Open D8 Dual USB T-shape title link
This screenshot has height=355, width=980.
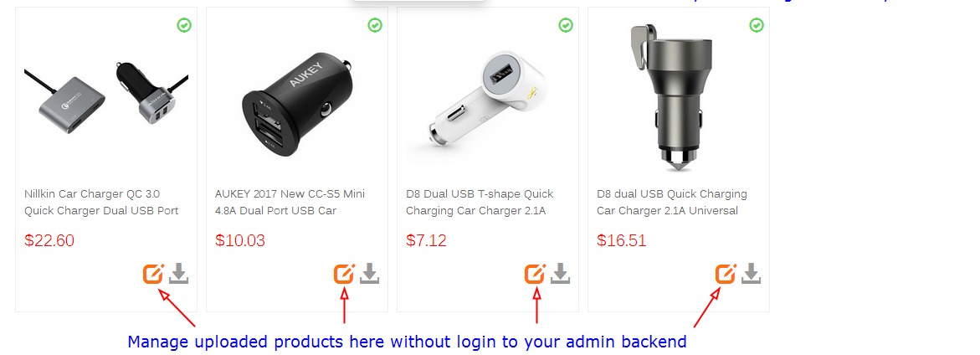click(480, 203)
